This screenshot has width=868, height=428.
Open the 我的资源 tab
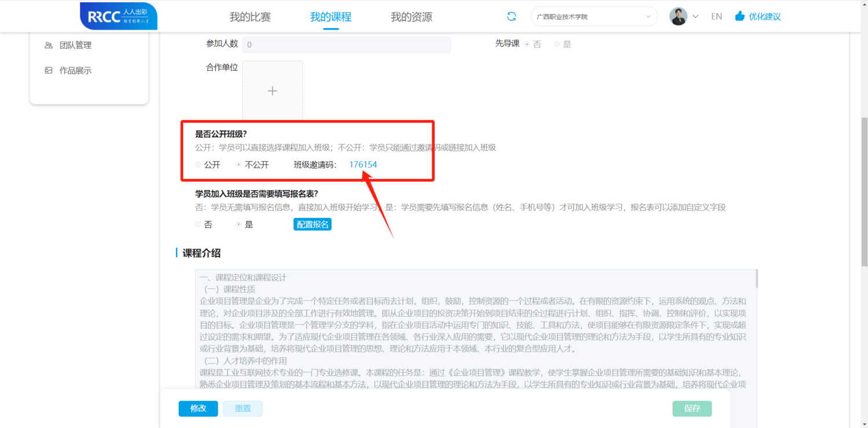pyautogui.click(x=411, y=17)
